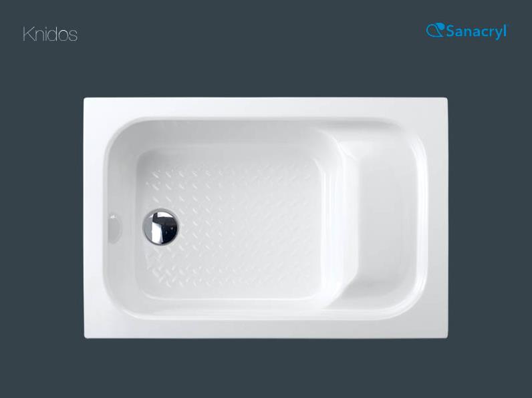Click the letter S in Sanacryl

[x=450, y=31]
